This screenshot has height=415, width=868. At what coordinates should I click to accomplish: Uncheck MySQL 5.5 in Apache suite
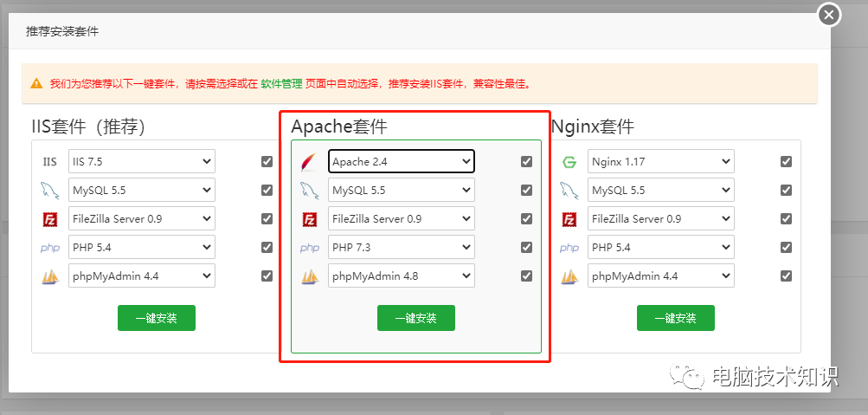(x=526, y=190)
